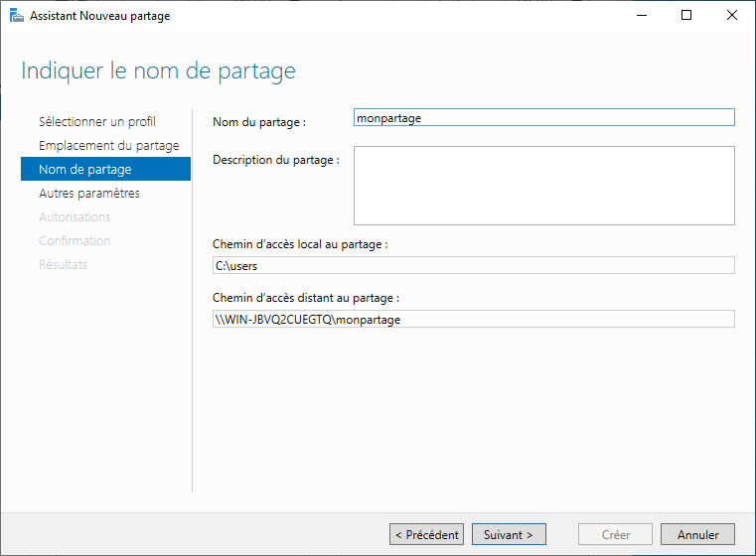
Task: Open the Emplacement du partage step
Action: (108, 146)
